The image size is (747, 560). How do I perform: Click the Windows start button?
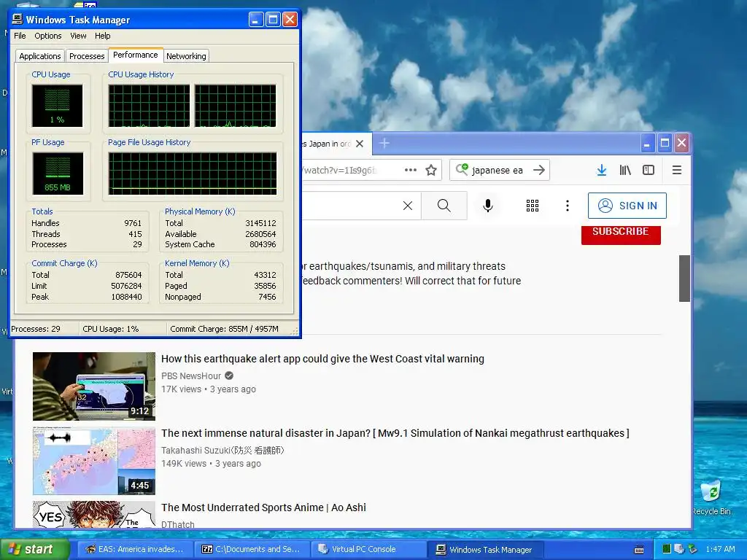click(34, 550)
